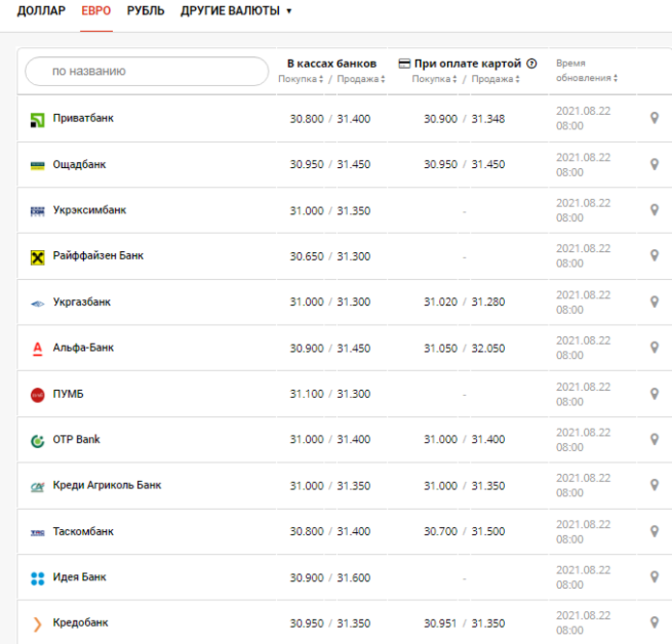Click the Альфа-Банк red A logo
Screen dimensions: 672x644
click(38, 350)
